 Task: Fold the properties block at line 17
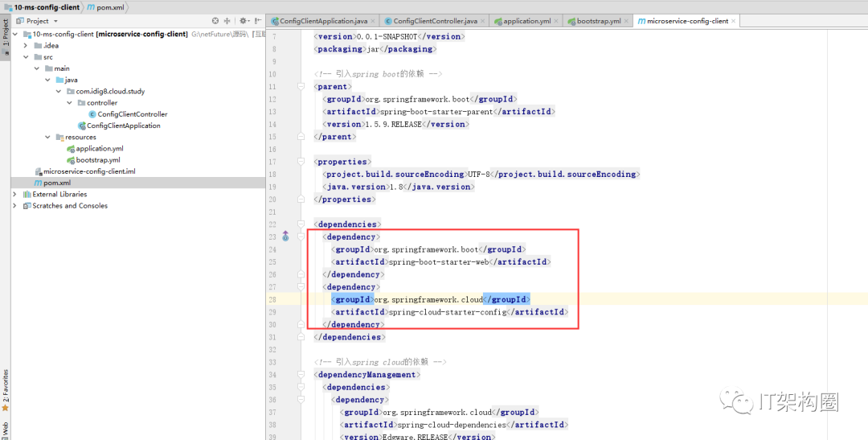click(301, 162)
